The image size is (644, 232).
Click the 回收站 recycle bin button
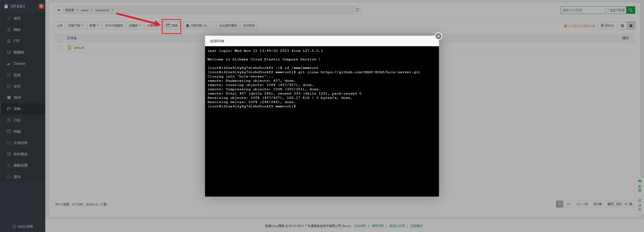(608, 25)
